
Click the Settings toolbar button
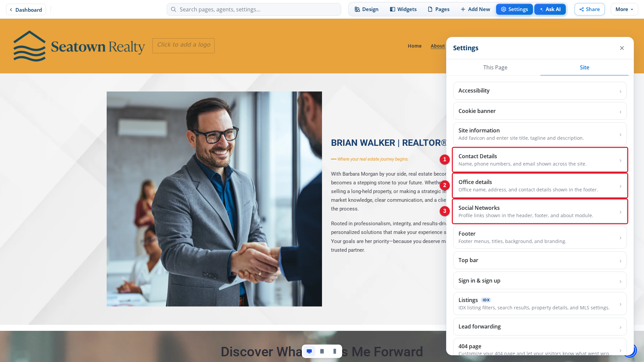pos(514,9)
